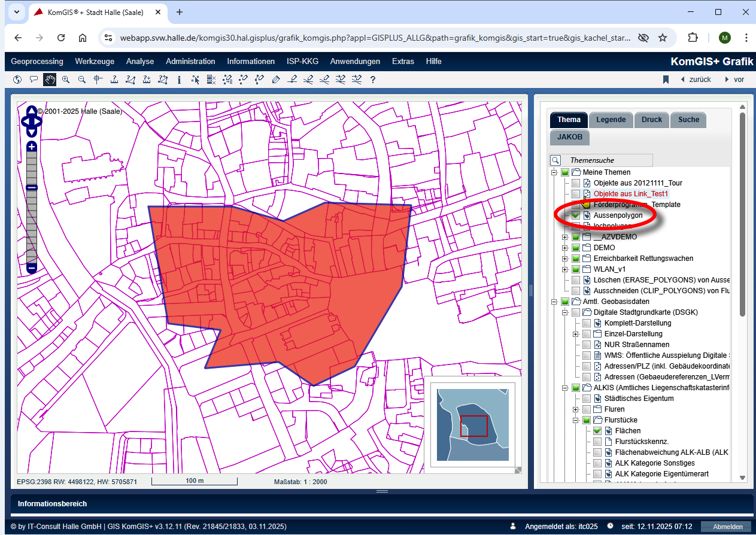
Task: Activate the info (i) query tool
Action: click(x=179, y=80)
